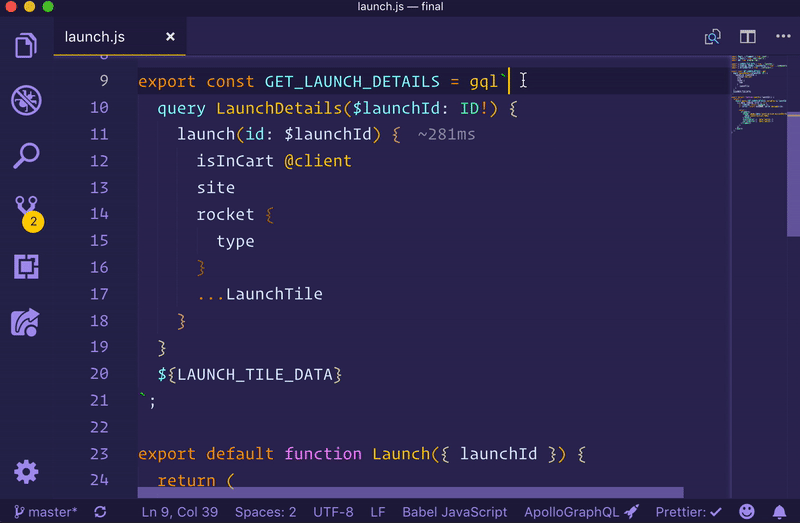Split the editor to the right
Image resolution: width=800 pixels, height=523 pixels.
[x=747, y=37]
